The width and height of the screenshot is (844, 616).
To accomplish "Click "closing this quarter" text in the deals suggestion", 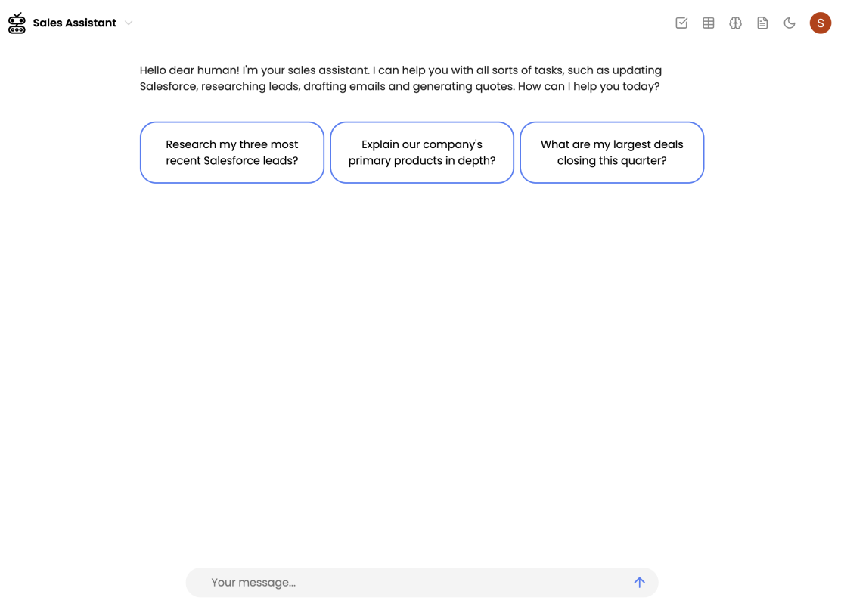I will 612,161.
